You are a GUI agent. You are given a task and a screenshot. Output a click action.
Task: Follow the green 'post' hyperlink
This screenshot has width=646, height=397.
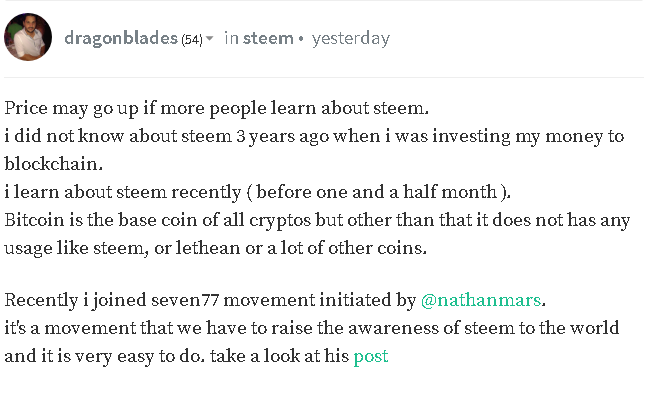pyautogui.click(x=371, y=356)
